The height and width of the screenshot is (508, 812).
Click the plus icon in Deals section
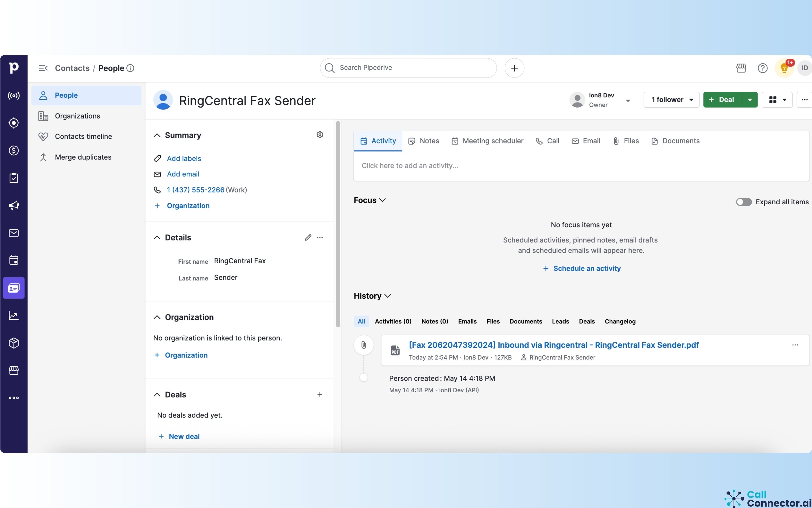[x=320, y=395]
